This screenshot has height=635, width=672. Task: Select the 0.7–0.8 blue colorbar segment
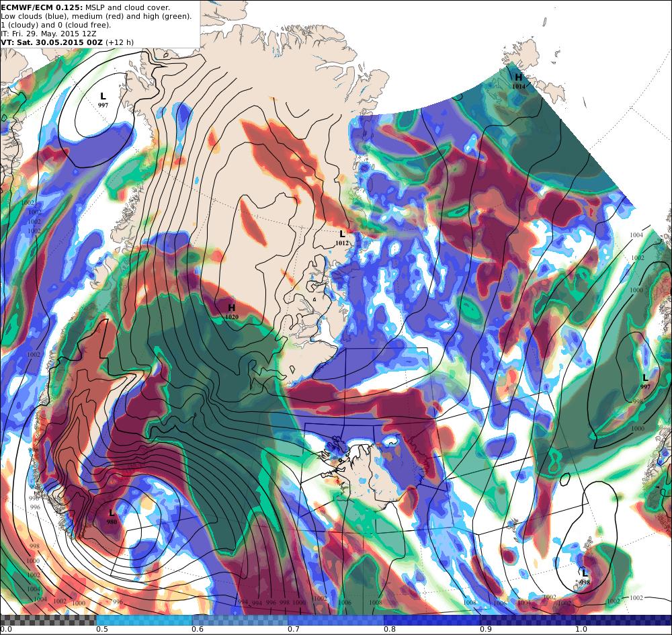click(x=336, y=620)
